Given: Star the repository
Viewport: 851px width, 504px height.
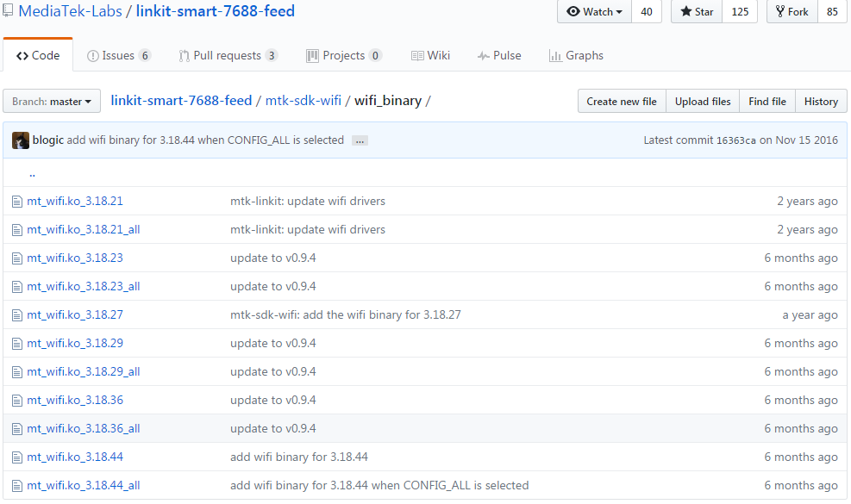Looking at the screenshot, I should click(x=697, y=11).
